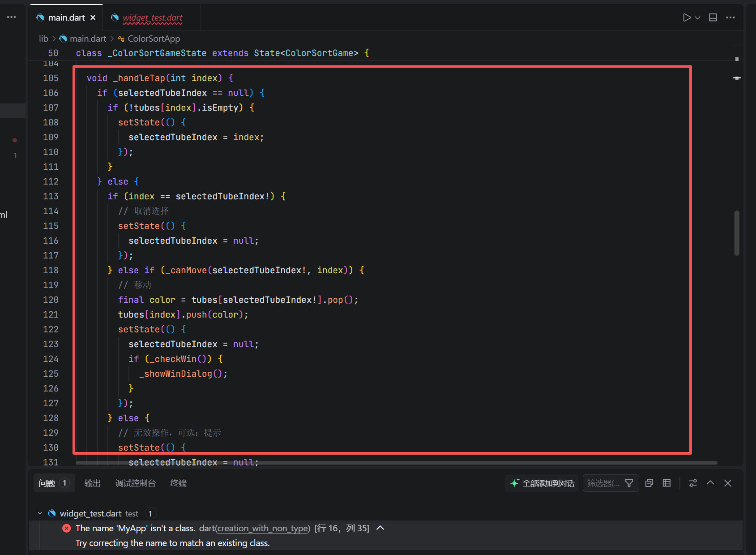Click the minimap marker near top right
Screen dimensions: 756x555
[x=737, y=59]
